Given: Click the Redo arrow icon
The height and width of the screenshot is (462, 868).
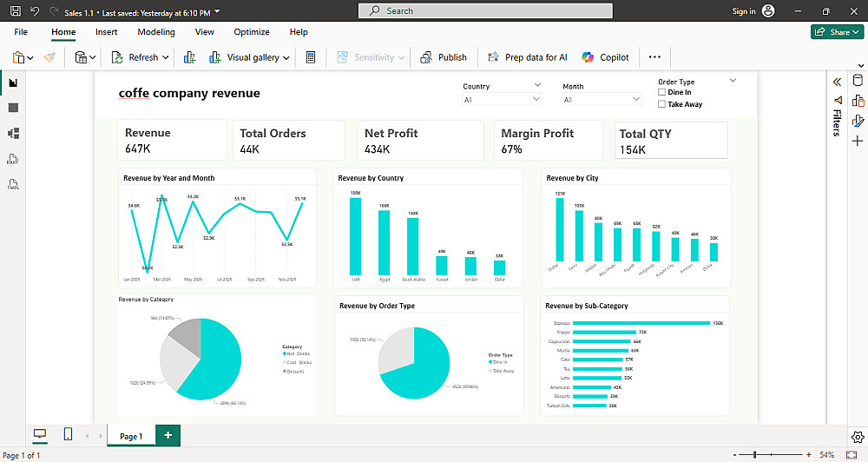Looking at the screenshot, I should point(54,11).
